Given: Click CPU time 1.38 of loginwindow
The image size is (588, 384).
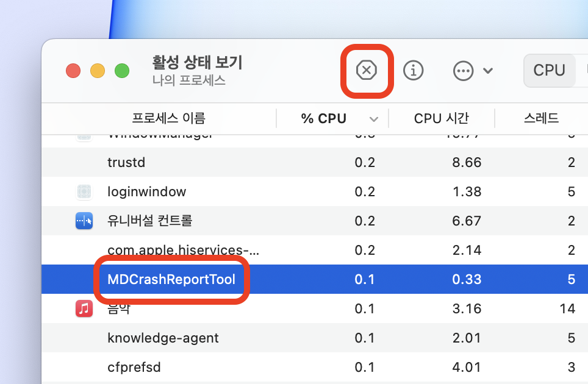Looking at the screenshot, I should [x=467, y=191].
